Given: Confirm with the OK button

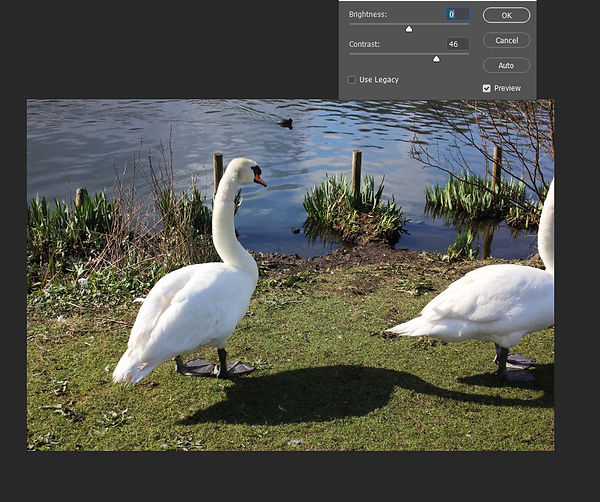Looking at the screenshot, I should [x=506, y=15].
